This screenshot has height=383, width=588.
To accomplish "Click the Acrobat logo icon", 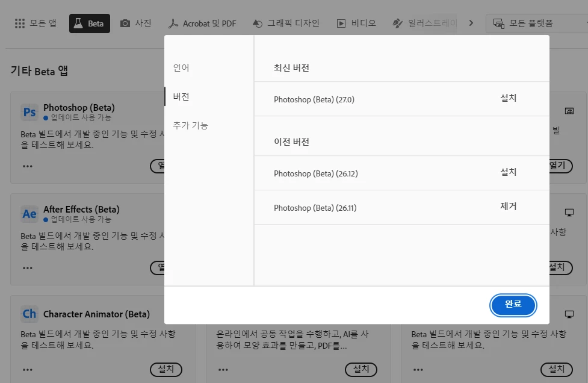I will point(173,23).
